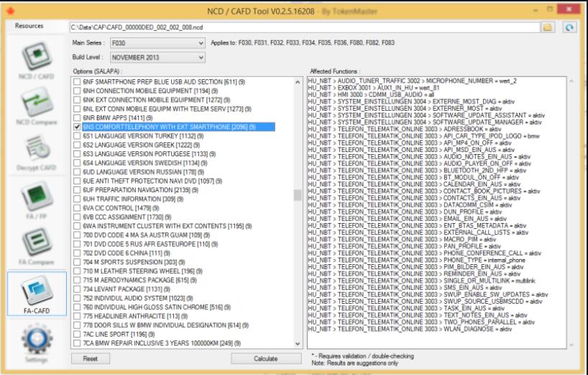Select the BLUETOOTH_2ND_HFP = aktiv line
588x375 pixels.
tap(417, 171)
